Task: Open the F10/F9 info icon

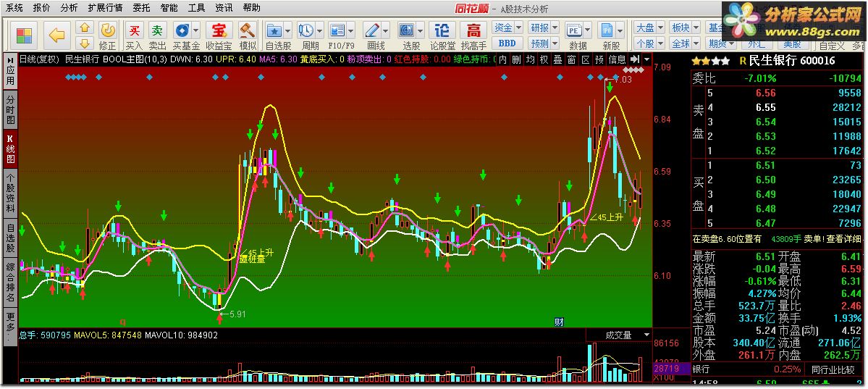Action: tap(337, 30)
